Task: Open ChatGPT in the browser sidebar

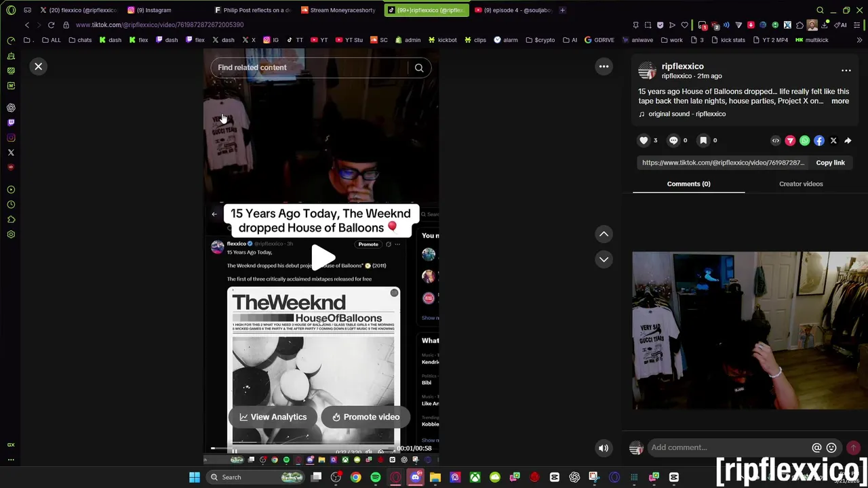Action: coord(11,108)
